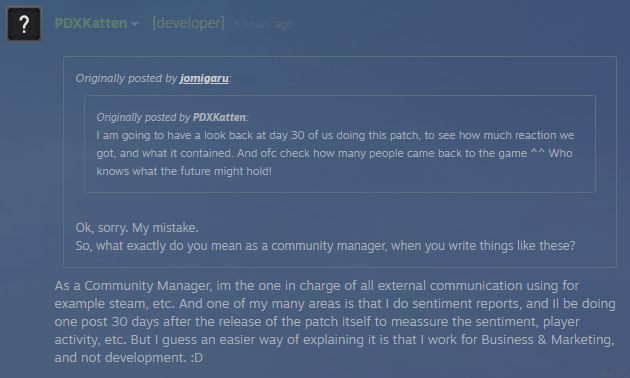Viewport: 630px width, 378px height.
Task: Select PDXKatten name in the nested quote
Action: click(x=219, y=117)
